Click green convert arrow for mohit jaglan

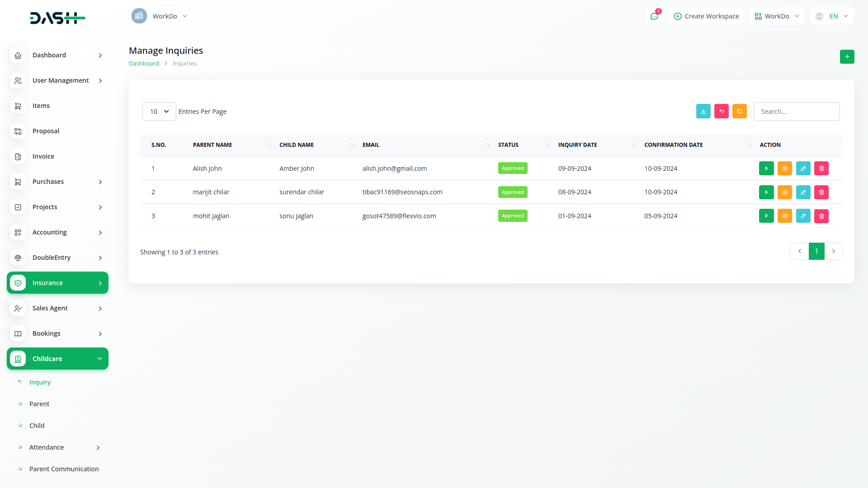pos(766,216)
